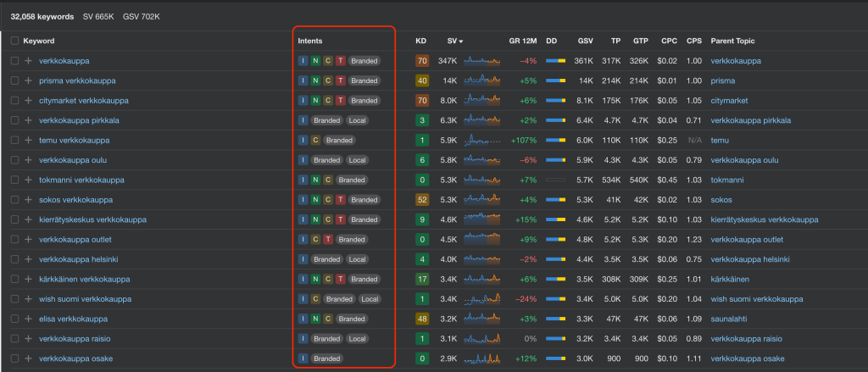Click C intent badge in temu verkkokauppa row

tap(315, 141)
